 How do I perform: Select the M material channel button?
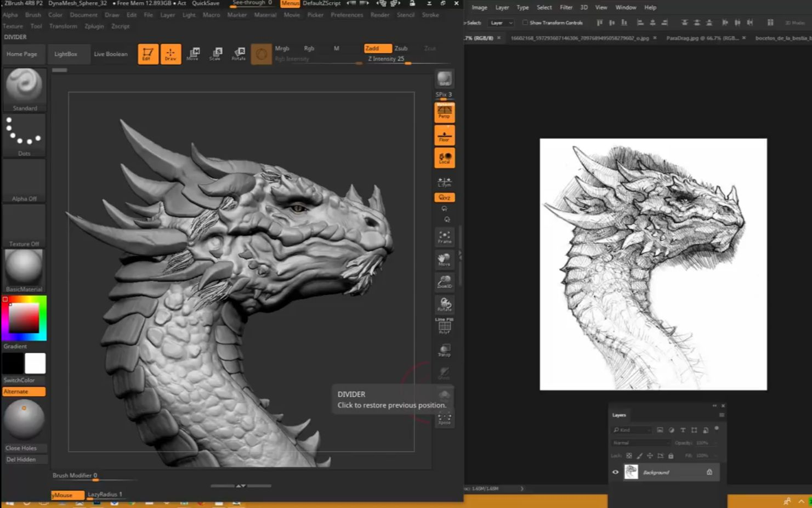pyautogui.click(x=336, y=48)
